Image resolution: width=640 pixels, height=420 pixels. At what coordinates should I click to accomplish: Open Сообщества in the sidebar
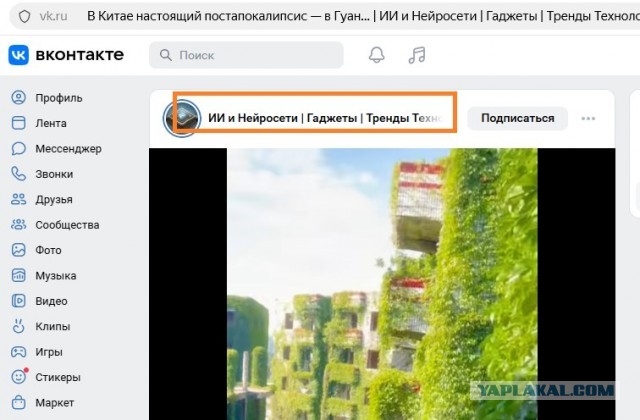click(67, 225)
